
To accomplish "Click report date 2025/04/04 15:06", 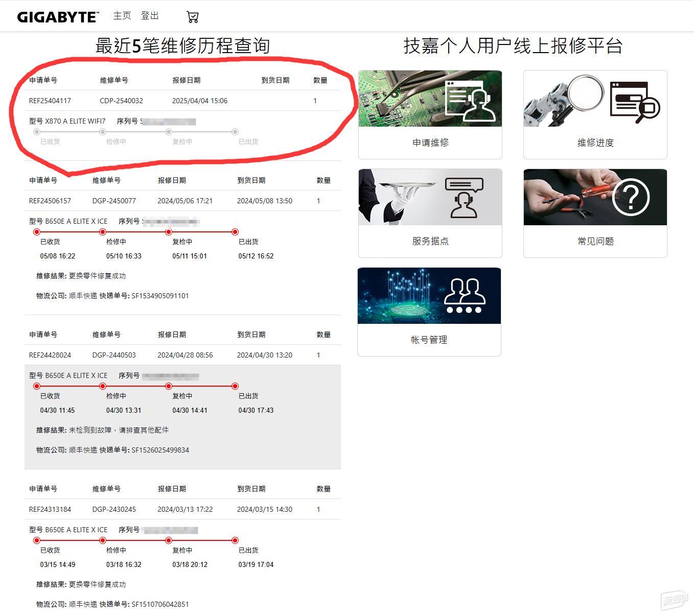I will [x=200, y=101].
